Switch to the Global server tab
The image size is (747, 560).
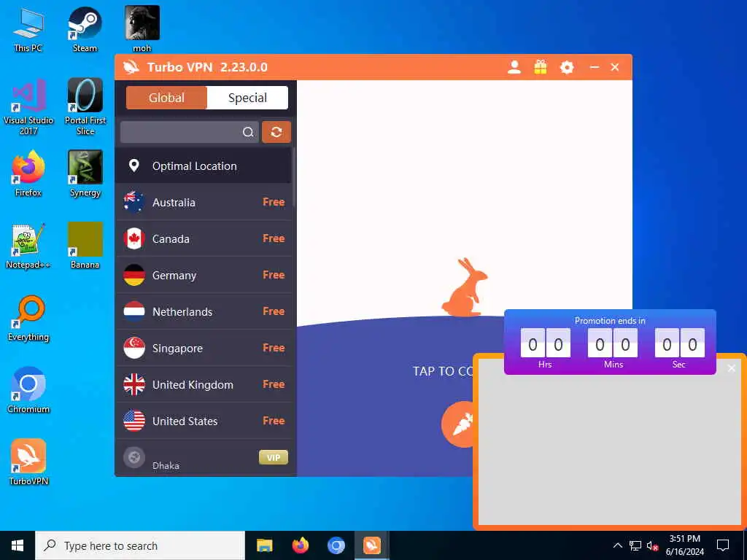tap(166, 98)
